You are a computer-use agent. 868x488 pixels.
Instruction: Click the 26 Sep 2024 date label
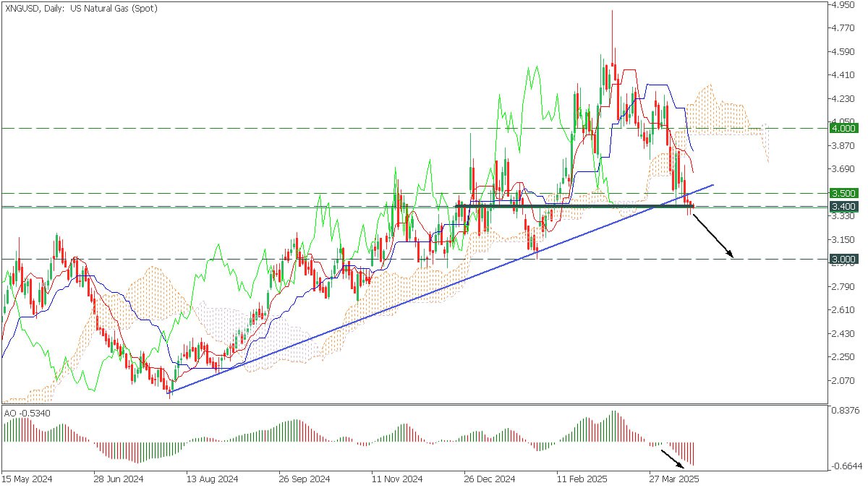pos(305,479)
